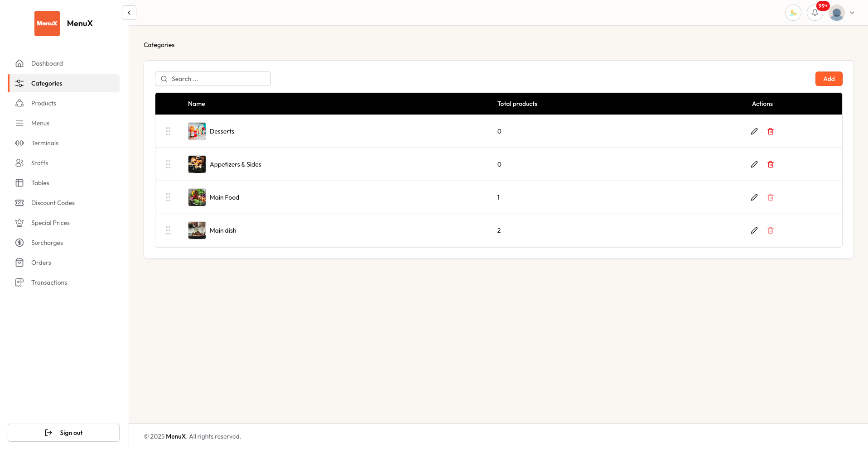The image size is (868, 449).
Task: Go to Discount Codes page
Action: [63, 203]
